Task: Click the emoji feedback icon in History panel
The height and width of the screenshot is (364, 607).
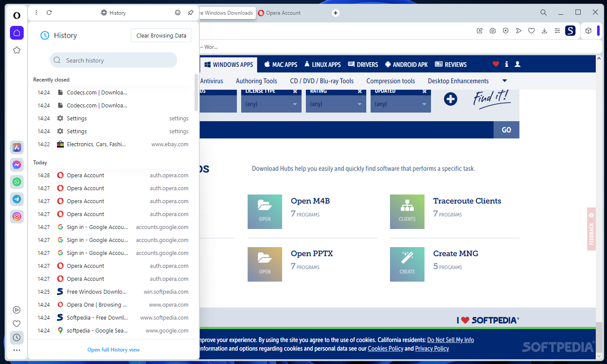Action: (178, 13)
